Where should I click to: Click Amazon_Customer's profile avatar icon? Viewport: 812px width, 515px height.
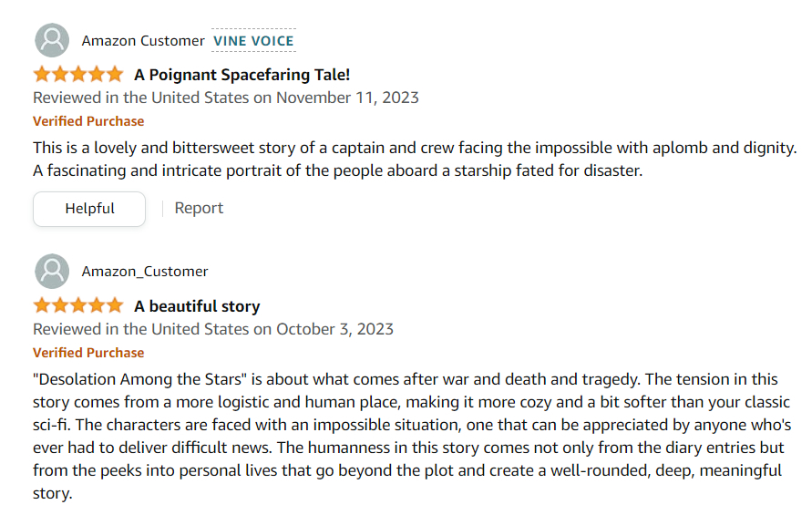51,271
